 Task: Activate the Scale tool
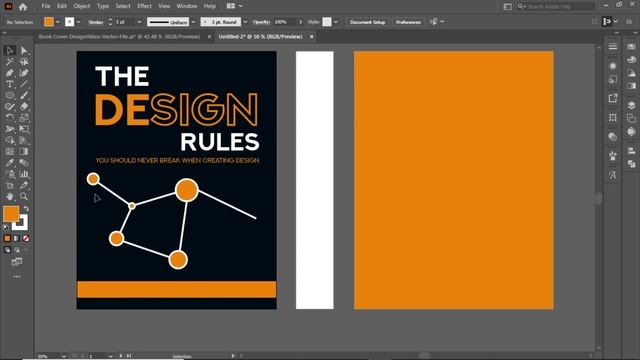24,118
